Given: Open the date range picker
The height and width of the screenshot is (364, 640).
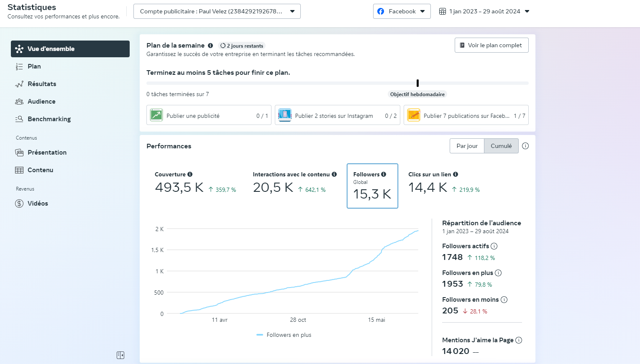Looking at the screenshot, I should coord(484,11).
